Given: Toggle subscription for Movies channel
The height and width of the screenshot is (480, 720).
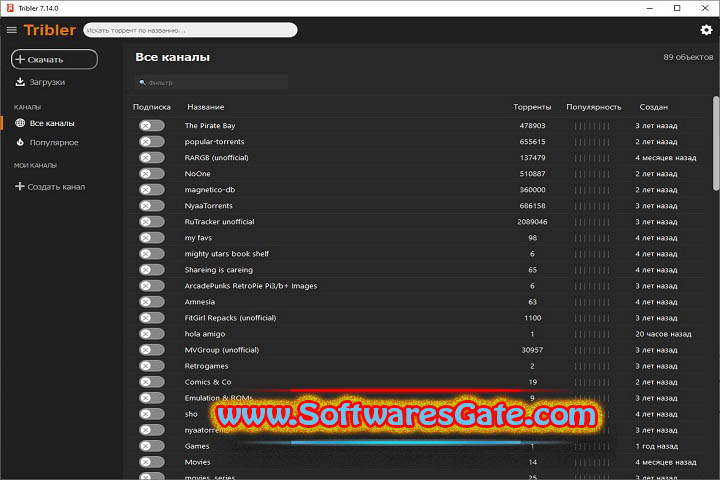Looking at the screenshot, I should [x=152, y=462].
